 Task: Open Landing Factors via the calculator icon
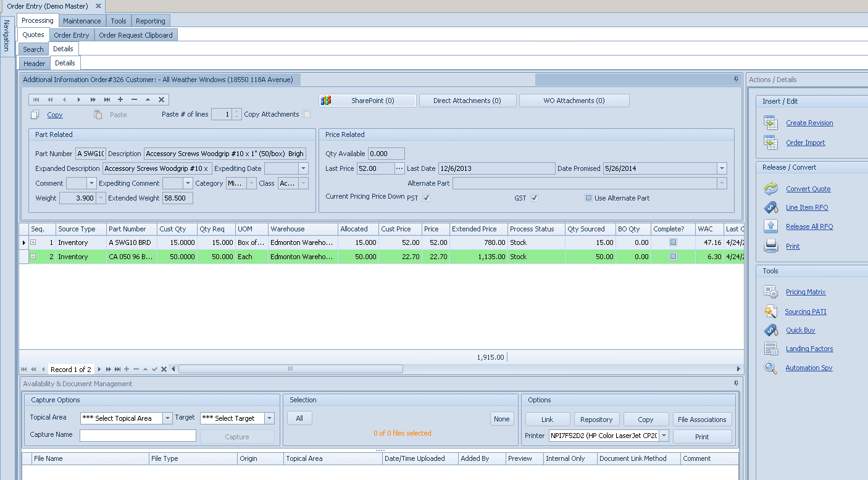(770, 348)
